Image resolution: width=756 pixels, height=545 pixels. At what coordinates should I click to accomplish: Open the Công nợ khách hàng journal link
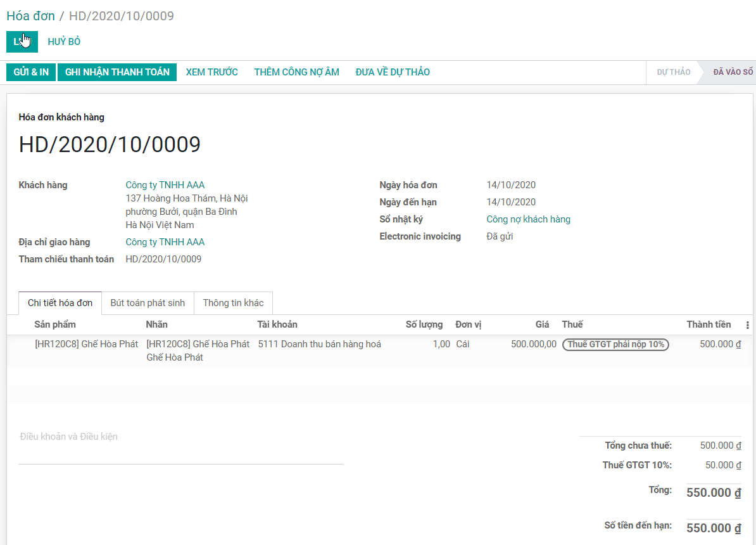(x=528, y=219)
